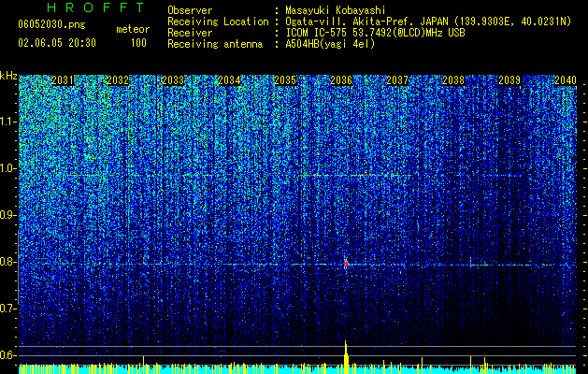Click the 2031 time marker

coord(63,80)
